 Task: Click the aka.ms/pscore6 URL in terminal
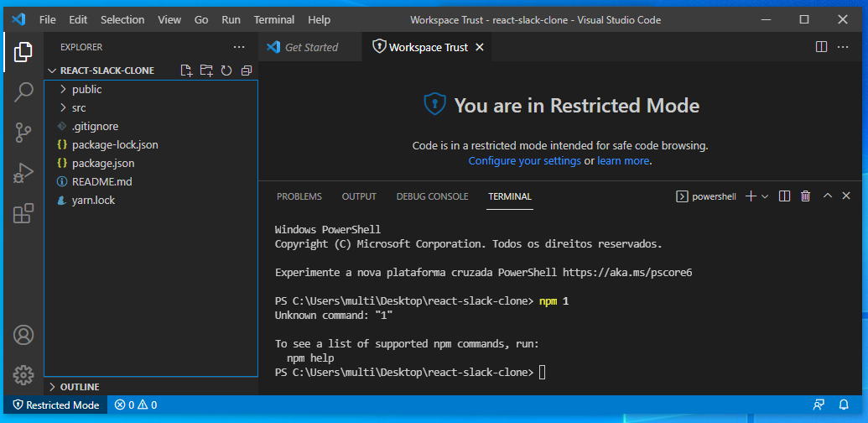click(628, 273)
